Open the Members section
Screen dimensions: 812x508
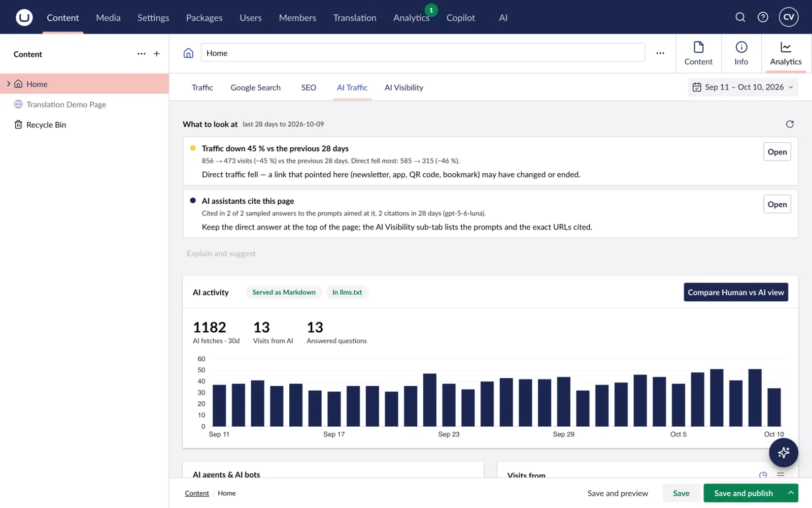(x=297, y=18)
